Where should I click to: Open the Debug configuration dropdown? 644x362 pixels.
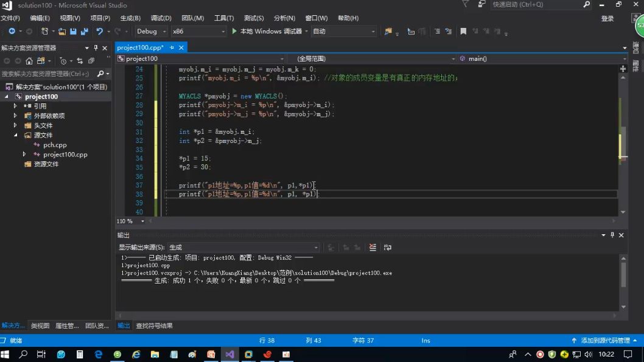pyautogui.click(x=151, y=31)
